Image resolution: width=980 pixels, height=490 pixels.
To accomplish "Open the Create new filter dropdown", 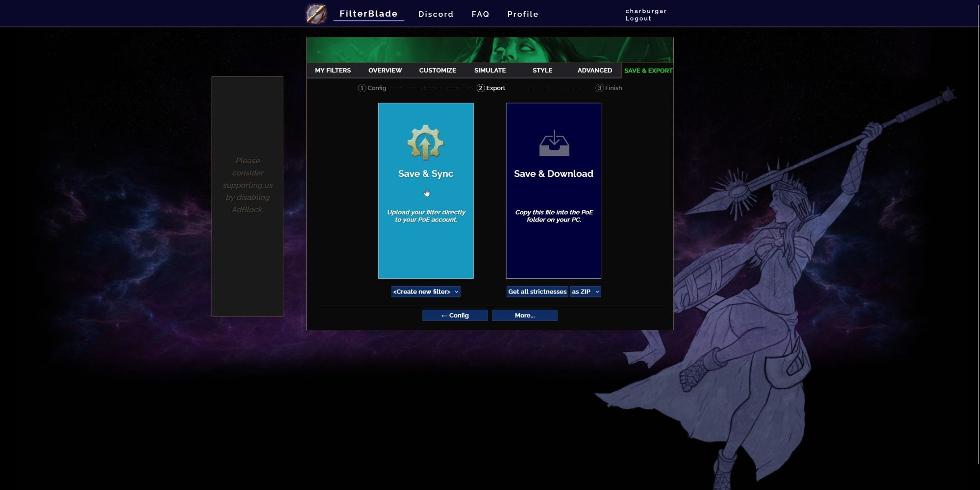I will click(x=425, y=292).
